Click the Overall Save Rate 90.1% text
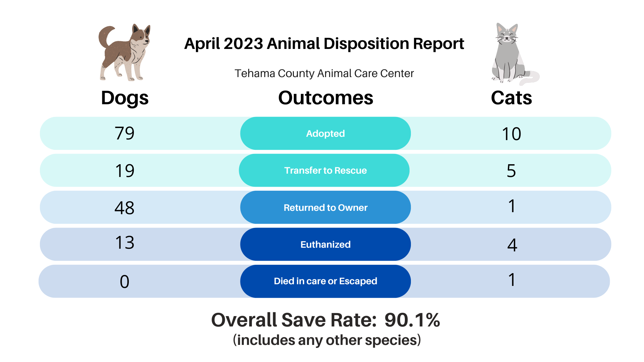 325,320
